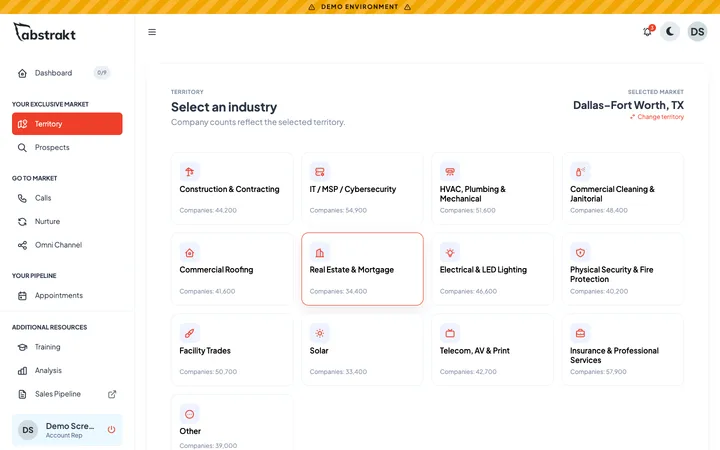
Task: Toggle the hamburger sidebar menu
Action: tap(152, 32)
